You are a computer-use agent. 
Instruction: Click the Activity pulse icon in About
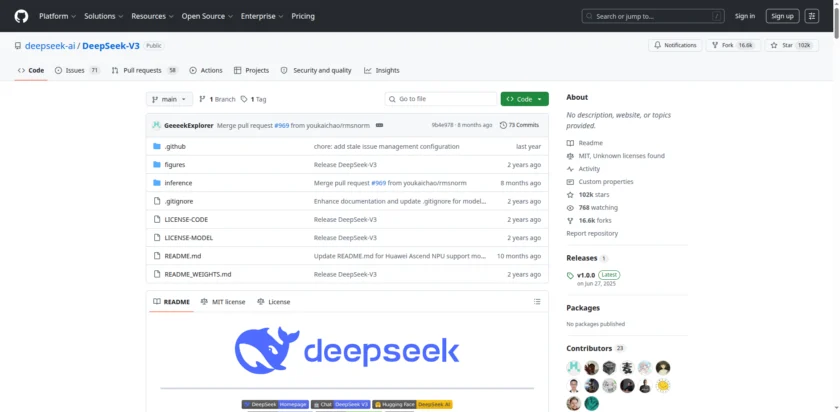[x=570, y=169]
